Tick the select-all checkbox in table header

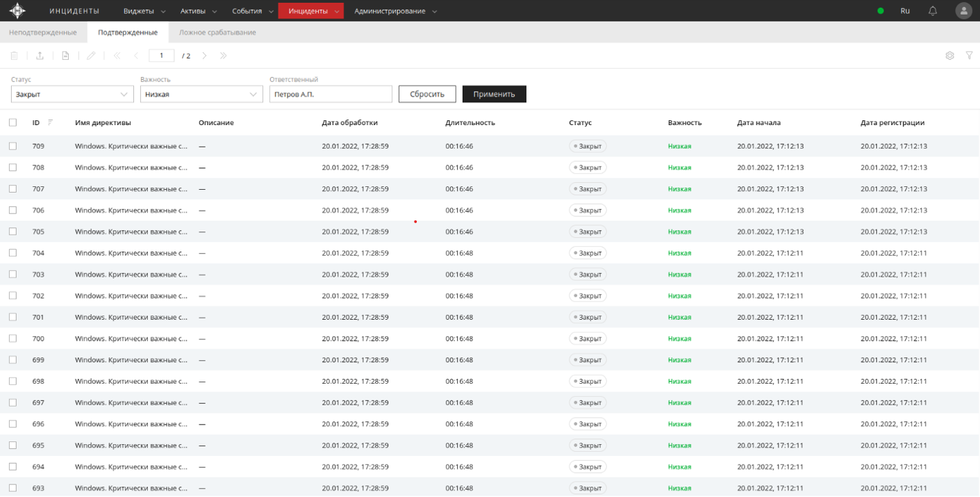[x=13, y=122]
